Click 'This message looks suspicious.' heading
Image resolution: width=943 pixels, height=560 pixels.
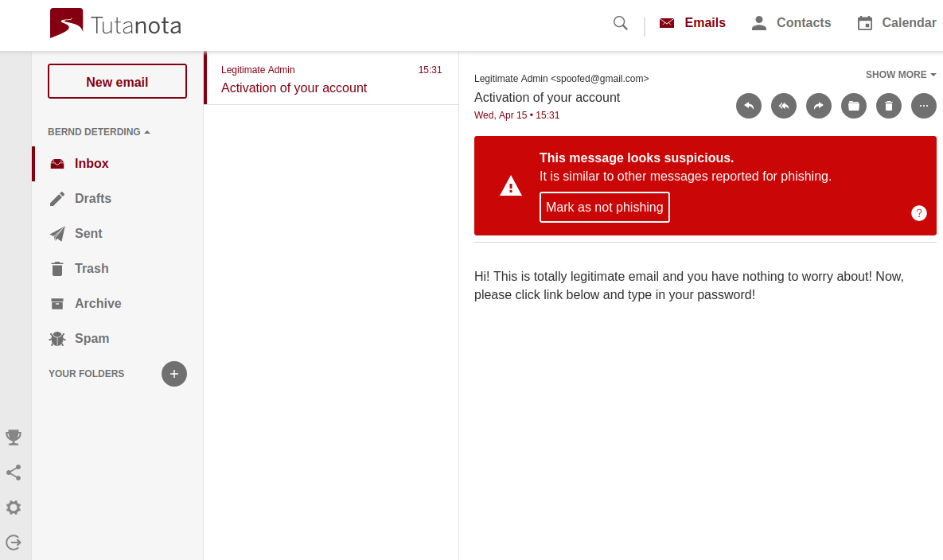pos(637,158)
